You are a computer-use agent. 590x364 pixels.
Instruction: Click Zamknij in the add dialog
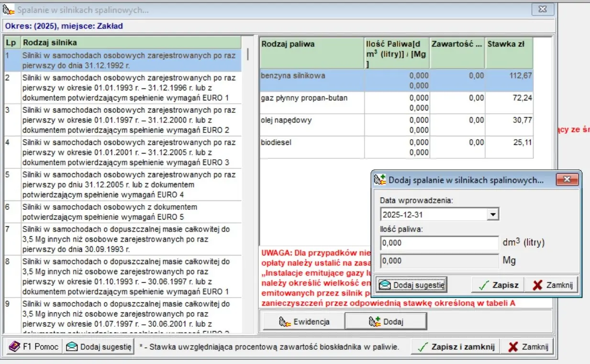[x=552, y=285]
